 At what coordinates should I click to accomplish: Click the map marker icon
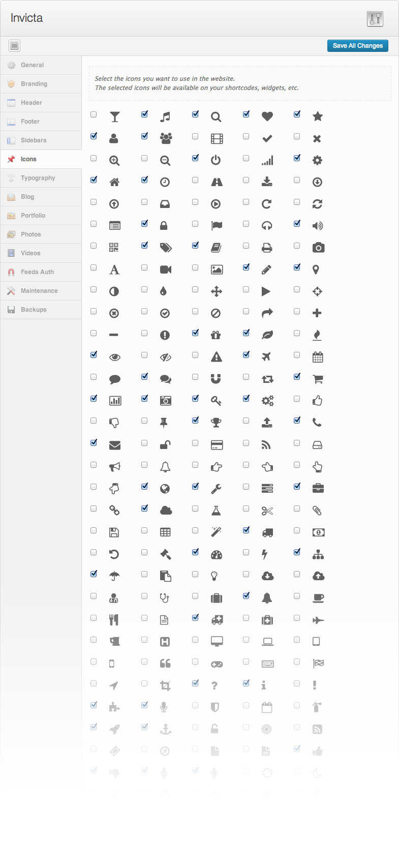click(316, 270)
